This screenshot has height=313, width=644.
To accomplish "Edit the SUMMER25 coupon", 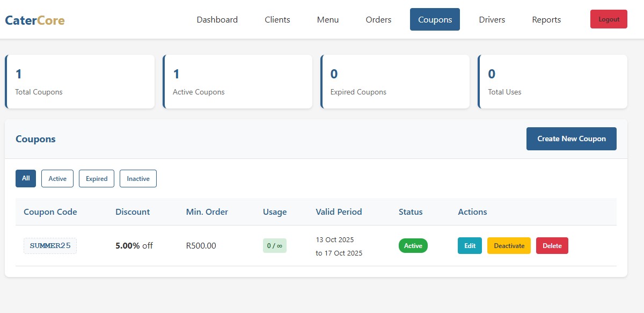I will pyautogui.click(x=470, y=245).
